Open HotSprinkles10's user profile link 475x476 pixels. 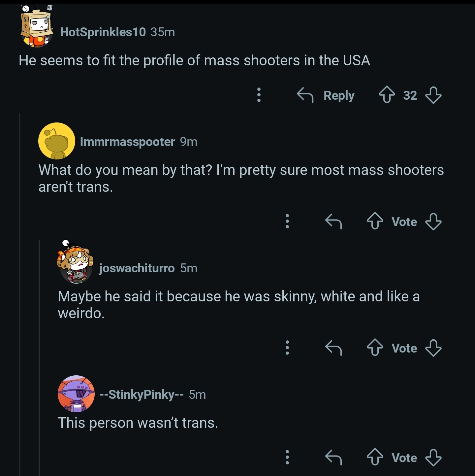[103, 32]
